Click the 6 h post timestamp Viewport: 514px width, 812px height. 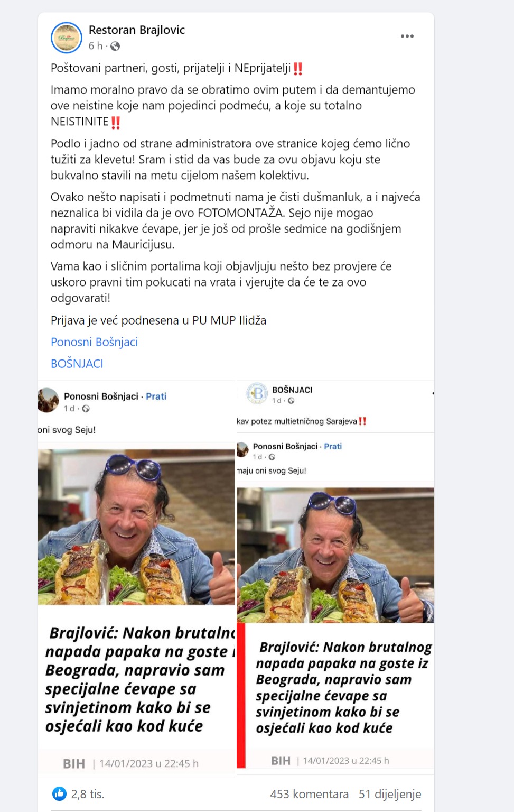96,46
